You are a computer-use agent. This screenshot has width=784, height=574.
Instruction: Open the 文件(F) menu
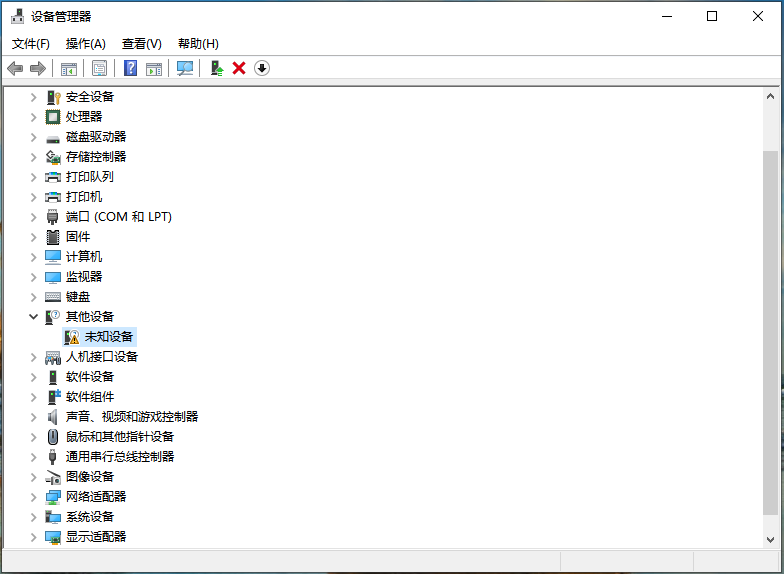[30, 44]
